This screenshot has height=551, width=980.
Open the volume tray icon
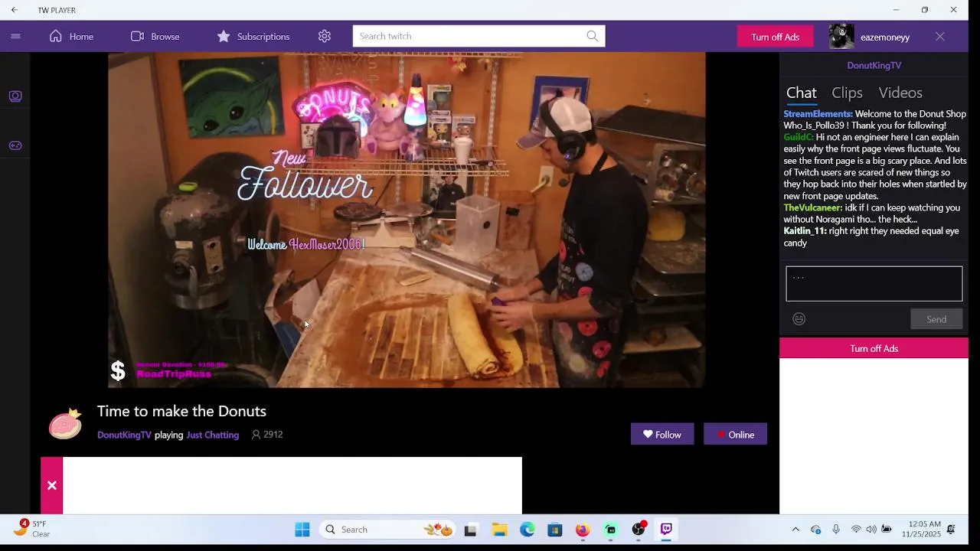coord(871,530)
